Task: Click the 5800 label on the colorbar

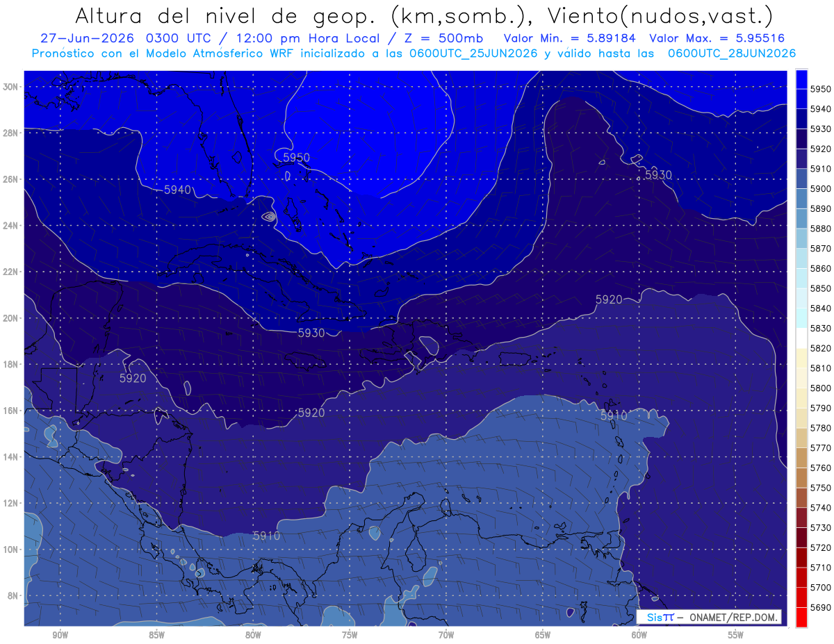Action: pos(820,388)
